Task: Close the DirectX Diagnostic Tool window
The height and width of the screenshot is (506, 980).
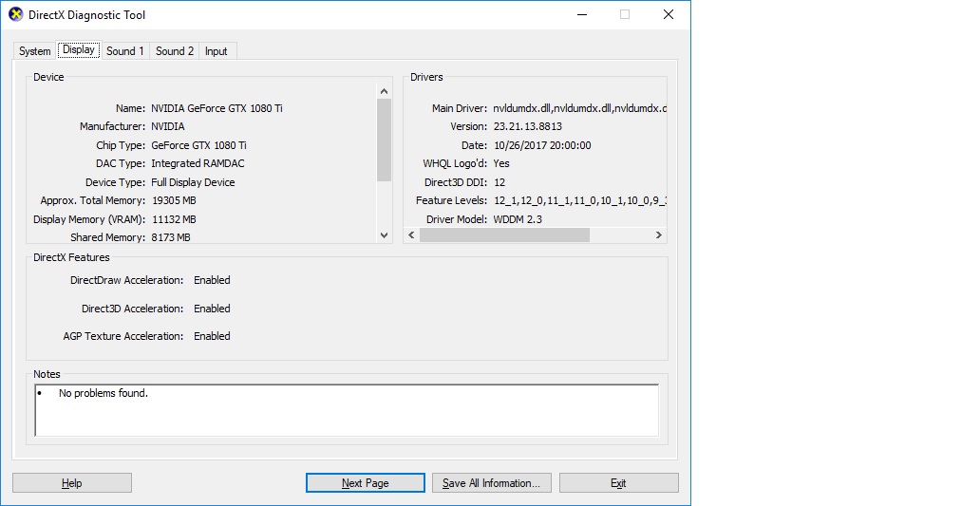Action: (x=669, y=15)
